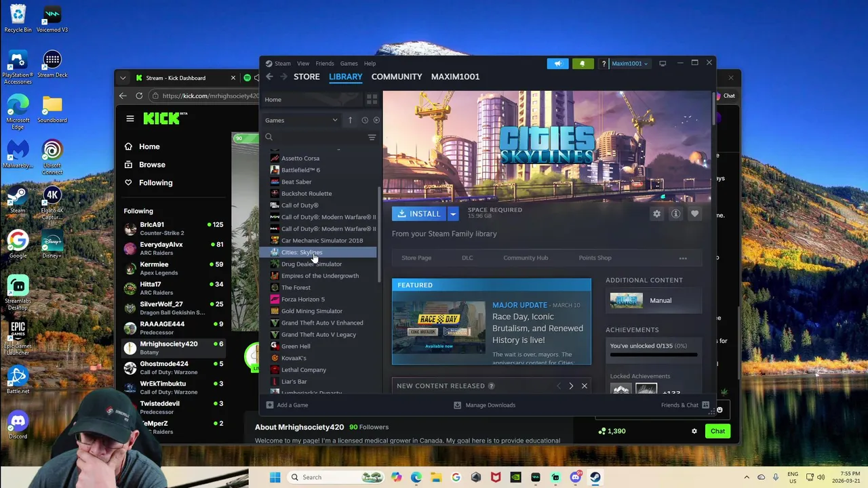Open the MAXIM1001 profile tab
This screenshot has width=868, height=488.
click(x=455, y=77)
